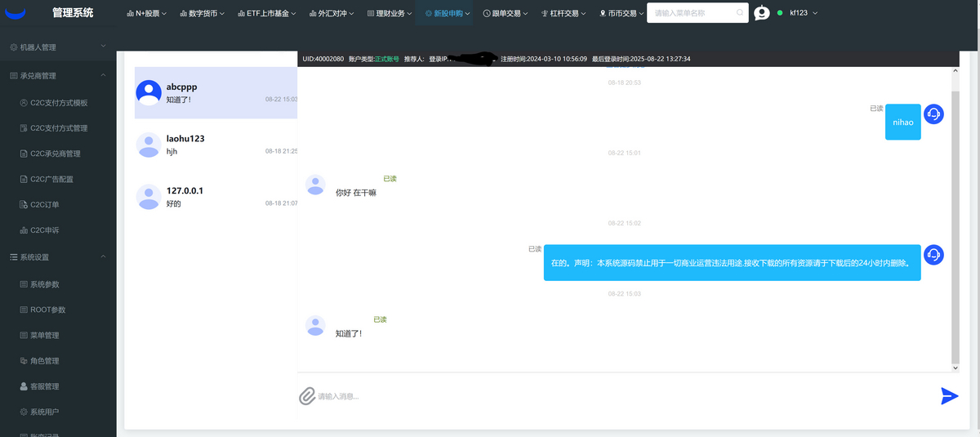Click the headset avatar beside disclaimer message
The image size is (980, 437).
point(933,255)
